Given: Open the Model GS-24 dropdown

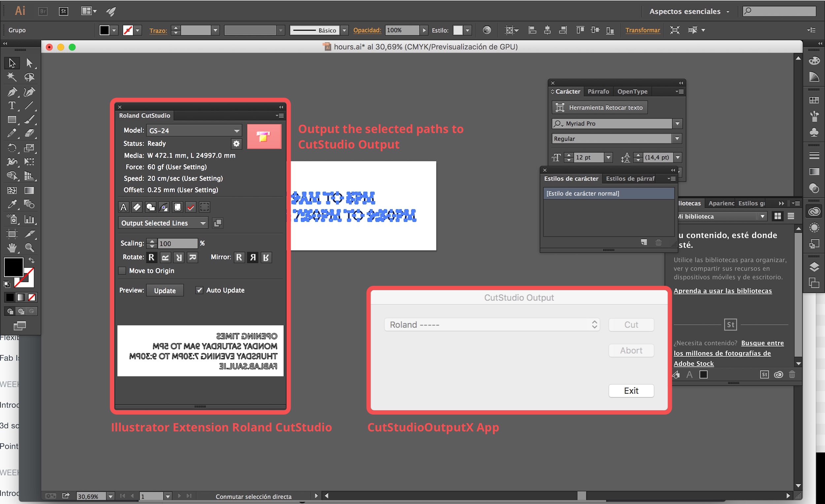Looking at the screenshot, I should coord(194,131).
